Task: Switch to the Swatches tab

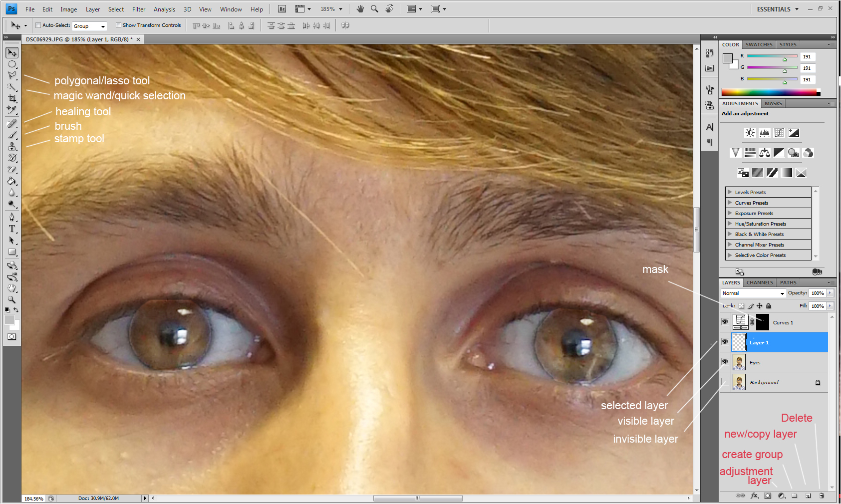Action: [759, 44]
